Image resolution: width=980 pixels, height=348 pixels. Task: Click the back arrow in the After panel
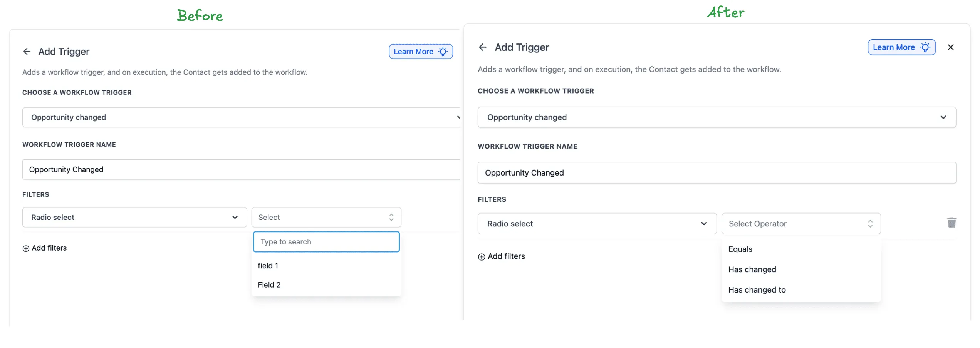pyautogui.click(x=483, y=47)
